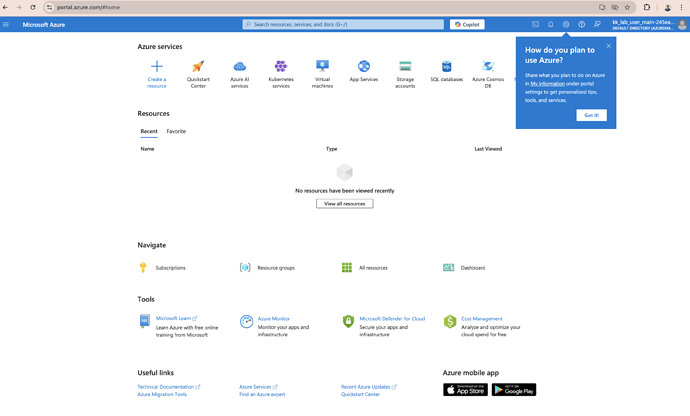Open Quickstart Center rocket icon
Image resolution: width=690 pixels, height=416 pixels.
[198, 66]
